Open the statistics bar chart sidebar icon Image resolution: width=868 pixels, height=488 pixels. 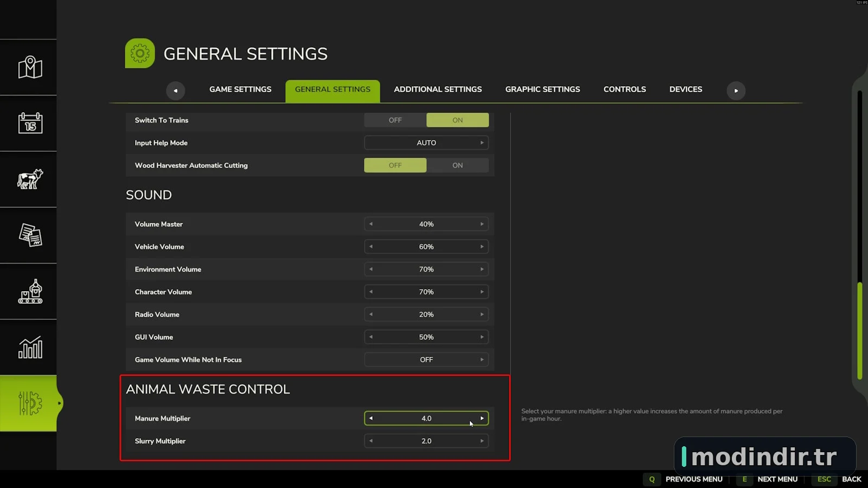click(30, 348)
